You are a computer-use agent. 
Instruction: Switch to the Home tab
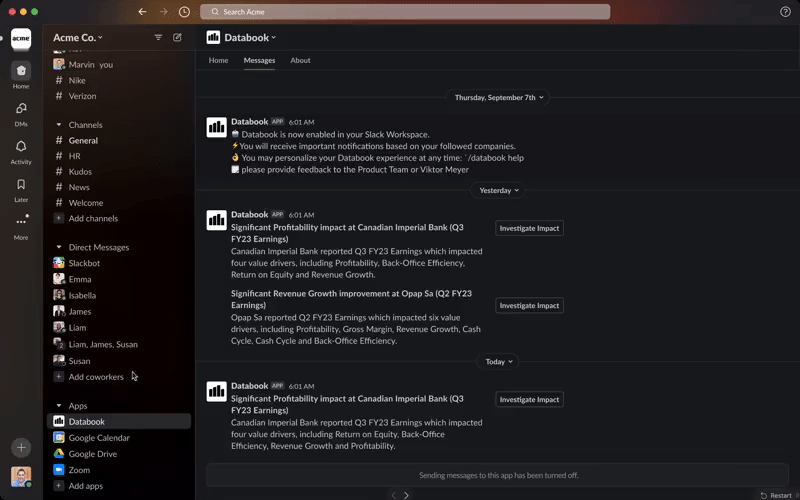pos(218,60)
